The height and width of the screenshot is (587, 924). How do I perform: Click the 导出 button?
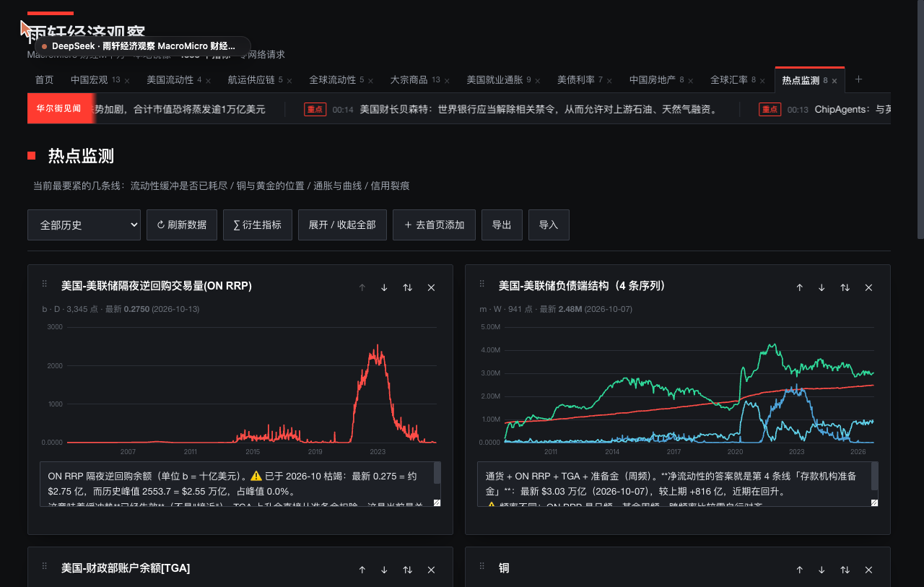pyautogui.click(x=502, y=225)
